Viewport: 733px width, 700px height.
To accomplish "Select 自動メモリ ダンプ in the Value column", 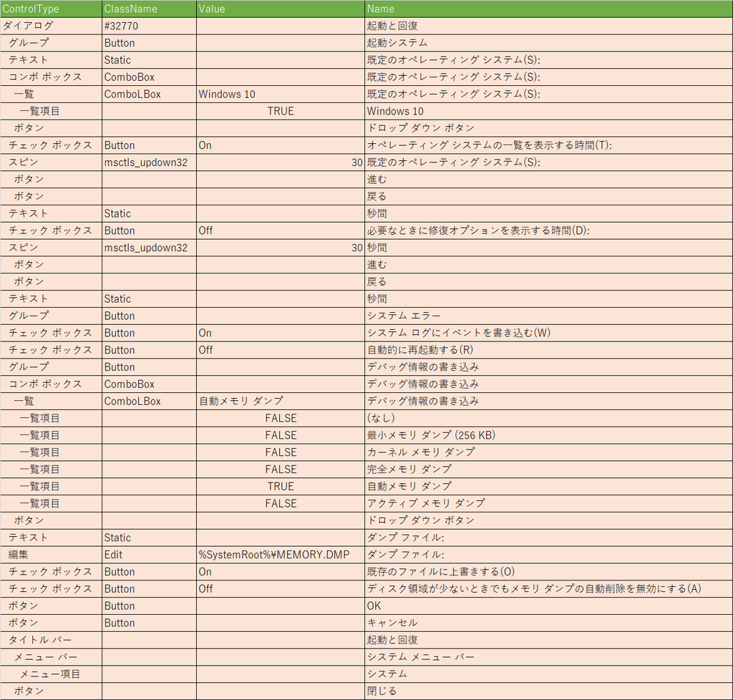I will coord(280,402).
